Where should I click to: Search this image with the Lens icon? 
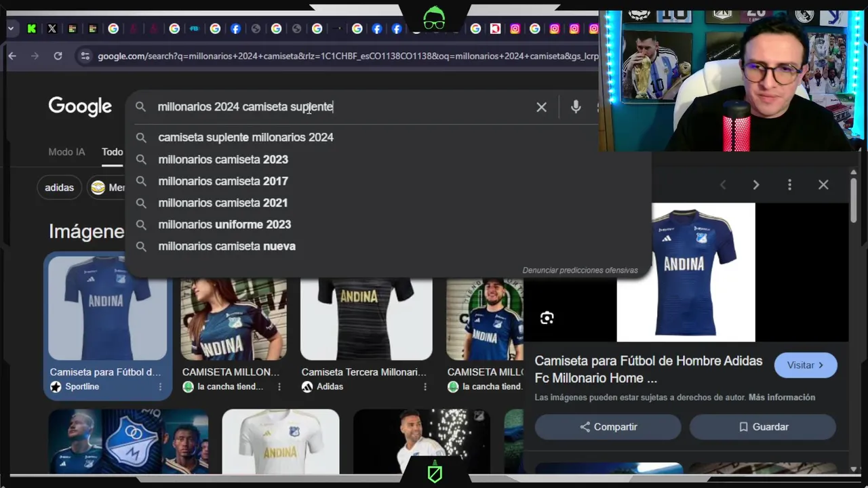point(547,318)
